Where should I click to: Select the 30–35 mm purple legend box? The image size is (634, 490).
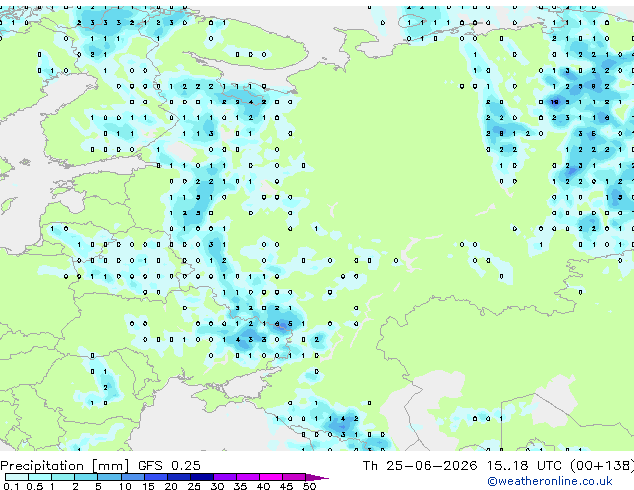pyautogui.click(x=225, y=477)
